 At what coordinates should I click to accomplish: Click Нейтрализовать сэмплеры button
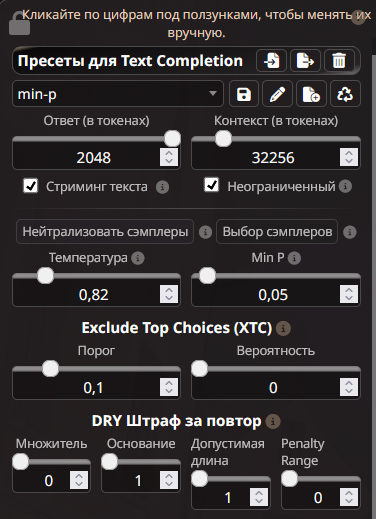point(105,232)
